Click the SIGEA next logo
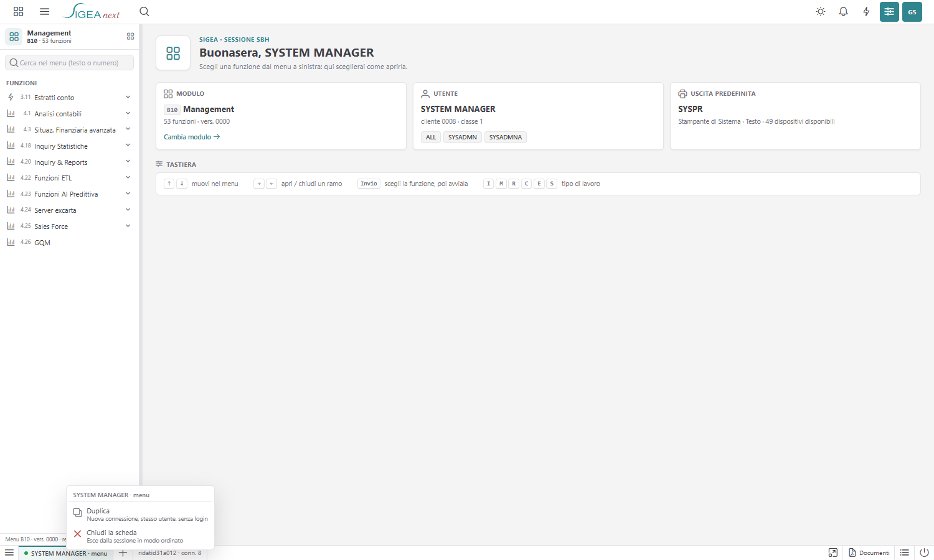This screenshot has width=934, height=560. (92, 12)
